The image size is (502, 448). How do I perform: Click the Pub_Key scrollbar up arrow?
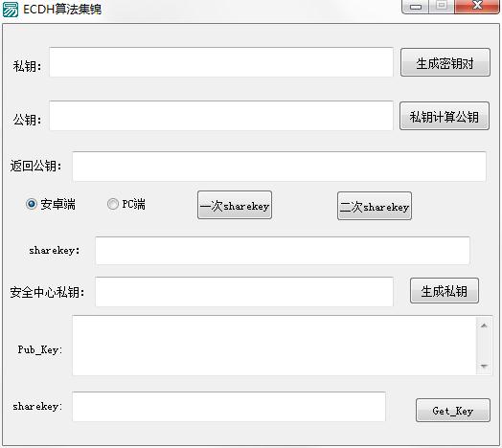(x=484, y=325)
